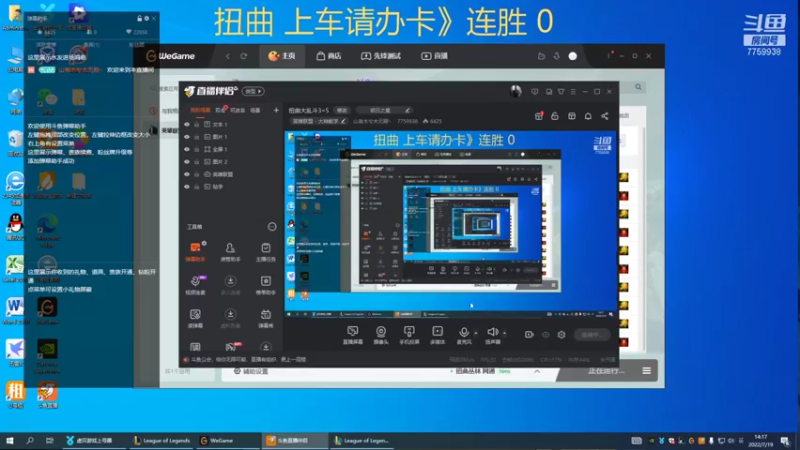Add 摄像头 camera source
Image resolution: width=800 pixels, height=450 pixels.
(x=381, y=335)
